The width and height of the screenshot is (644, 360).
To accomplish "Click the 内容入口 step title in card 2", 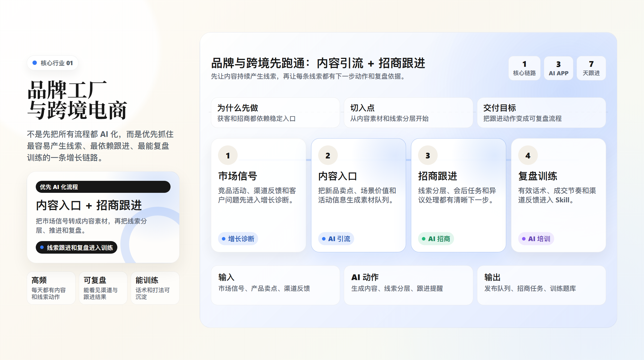I will click(x=338, y=176).
